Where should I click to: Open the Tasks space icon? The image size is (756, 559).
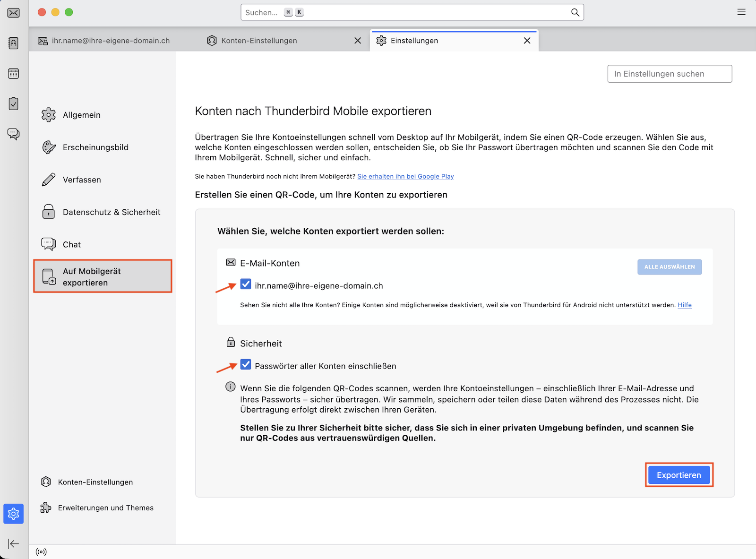[14, 103]
